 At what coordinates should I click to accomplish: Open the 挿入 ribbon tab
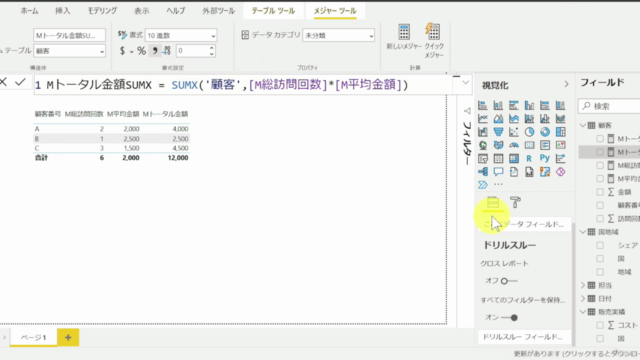(62, 11)
